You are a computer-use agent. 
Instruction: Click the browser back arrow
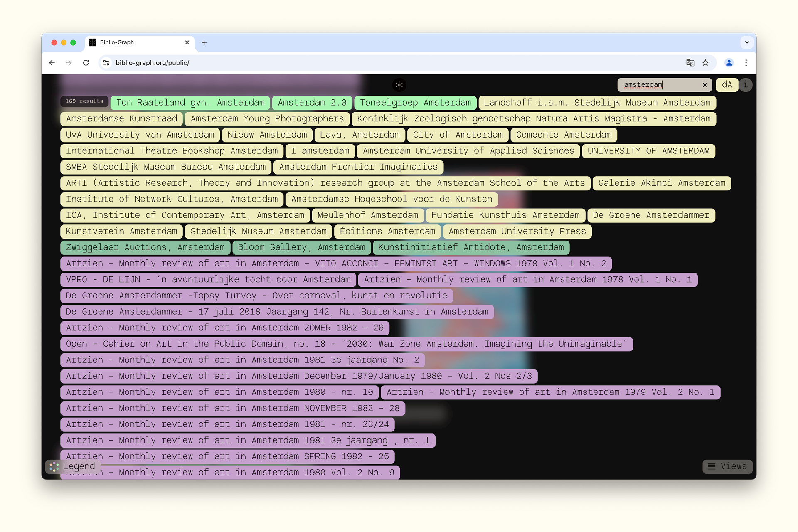[x=52, y=63]
